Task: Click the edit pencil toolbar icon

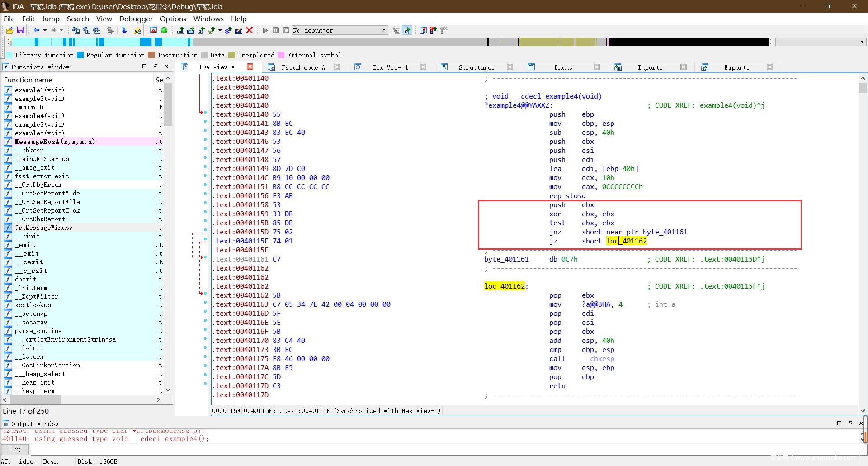Action: coord(239,30)
